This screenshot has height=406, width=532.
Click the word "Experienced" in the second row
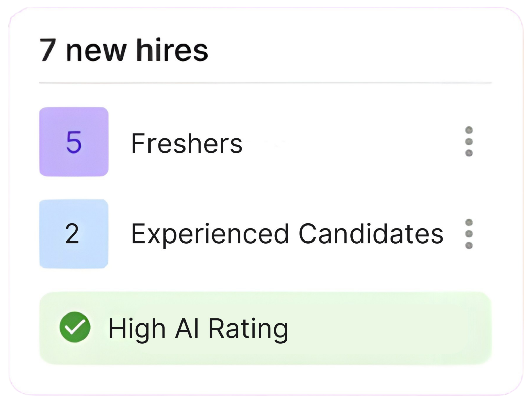coord(210,234)
